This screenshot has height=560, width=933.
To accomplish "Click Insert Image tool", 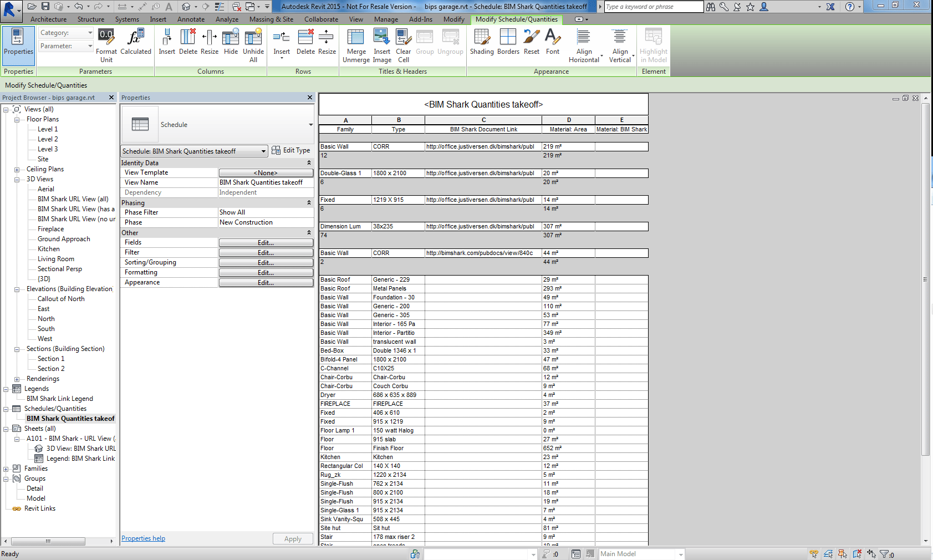I will coord(382,45).
